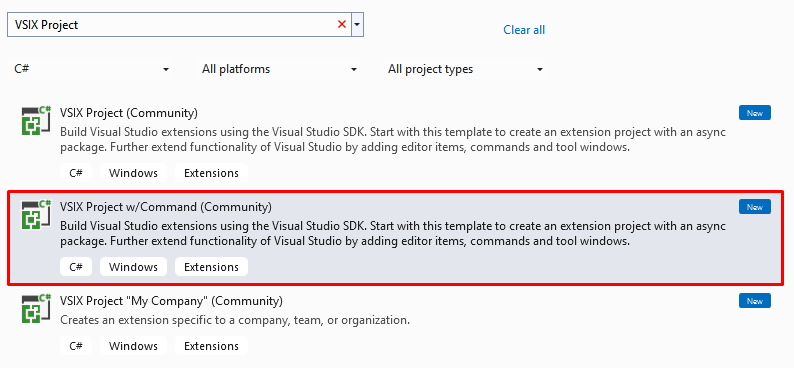The width and height of the screenshot is (794, 368).
Task: Clear search text with the red X
Action: coord(342,24)
